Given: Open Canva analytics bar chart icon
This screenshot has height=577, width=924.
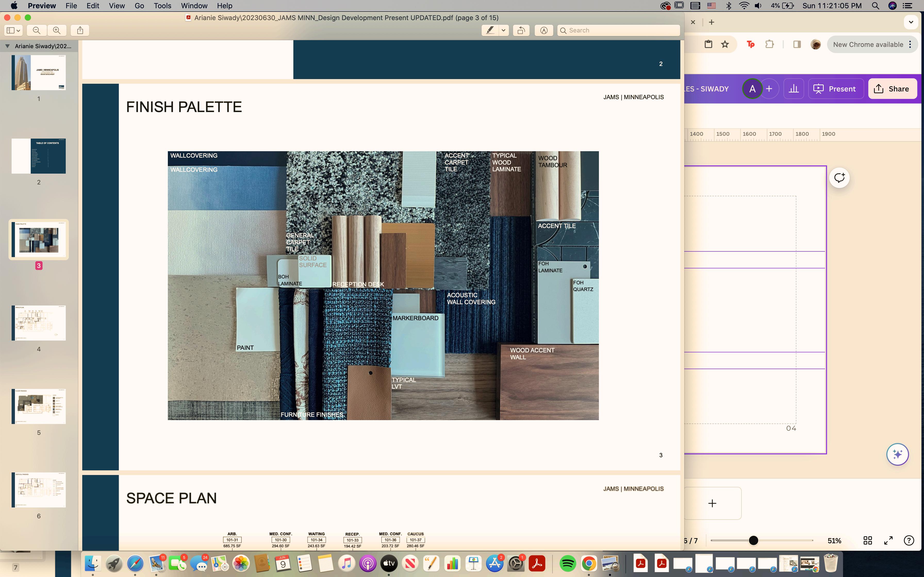Looking at the screenshot, I should pyautogui.click(x=794, y=89).
